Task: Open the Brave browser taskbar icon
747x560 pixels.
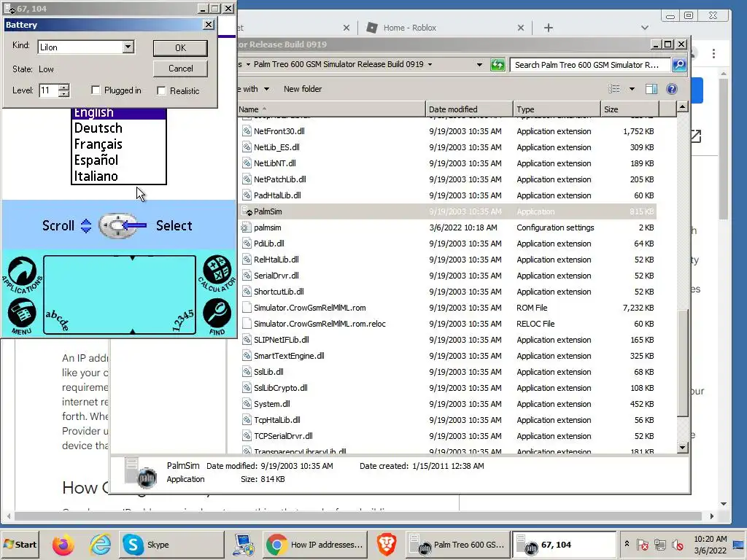Action: [x=387, y=545]
